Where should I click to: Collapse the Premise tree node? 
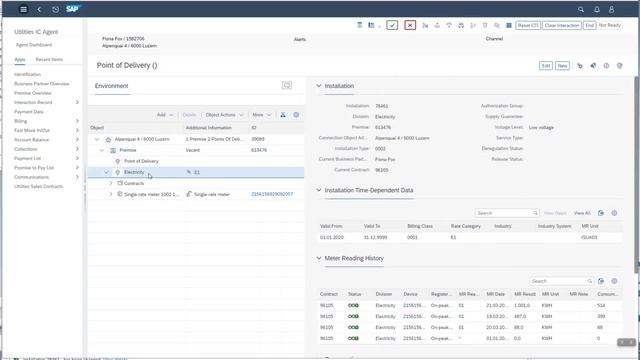(x=102, y=150)
